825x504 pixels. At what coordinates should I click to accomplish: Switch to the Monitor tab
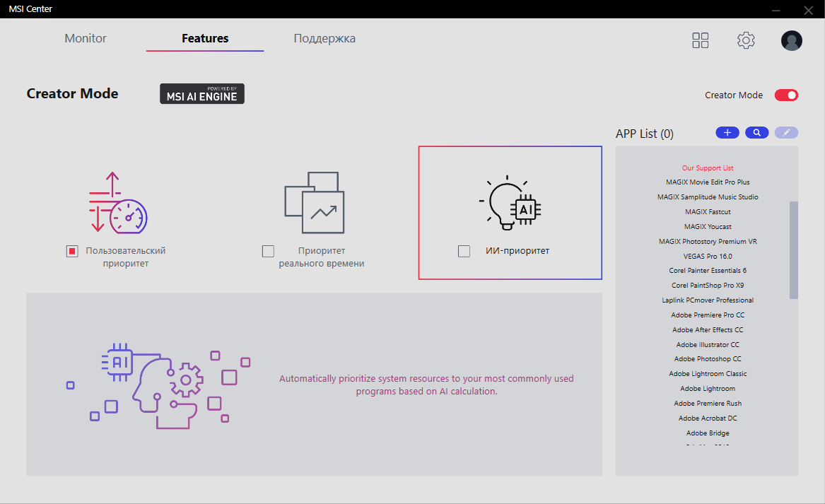[x=86, y=38]
